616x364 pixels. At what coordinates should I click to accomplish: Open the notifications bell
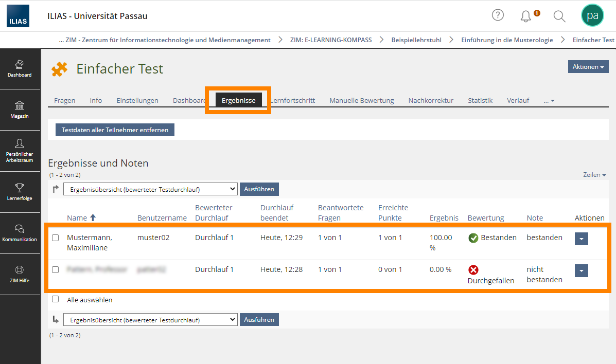pyautogui.click(x=525, y=16)
